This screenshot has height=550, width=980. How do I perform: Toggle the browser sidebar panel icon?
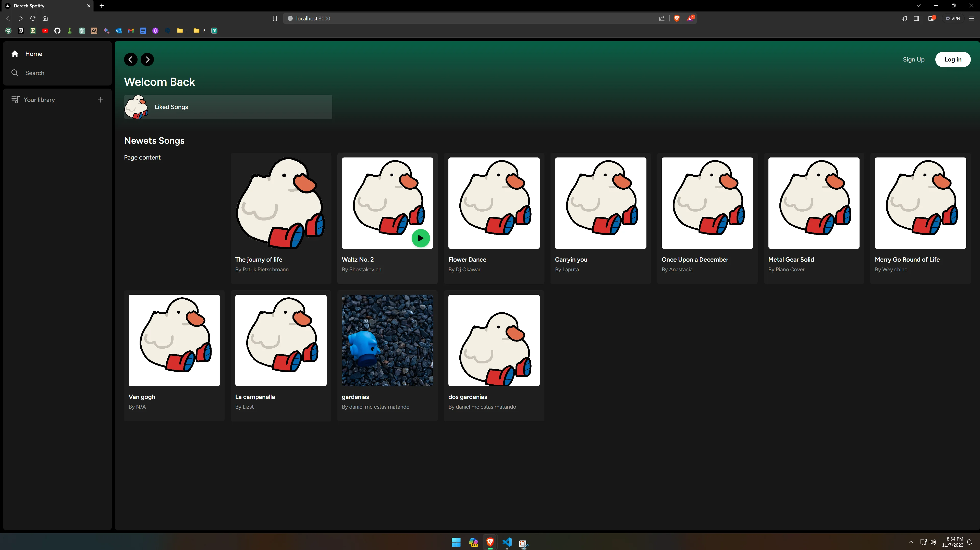click(x=916, y=18)
